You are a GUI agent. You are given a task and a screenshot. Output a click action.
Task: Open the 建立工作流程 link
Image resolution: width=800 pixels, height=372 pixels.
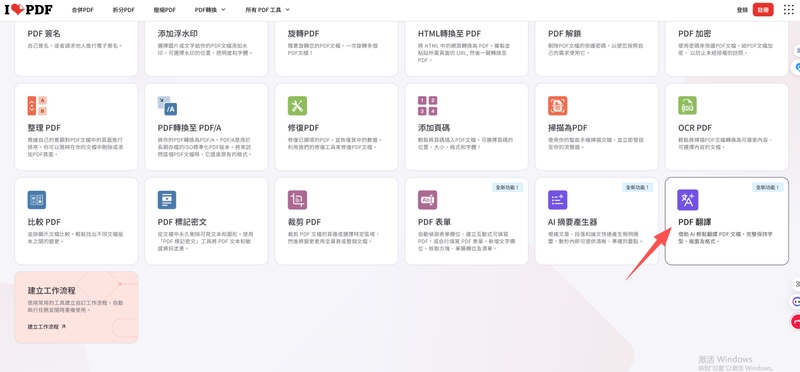[46, 326]
